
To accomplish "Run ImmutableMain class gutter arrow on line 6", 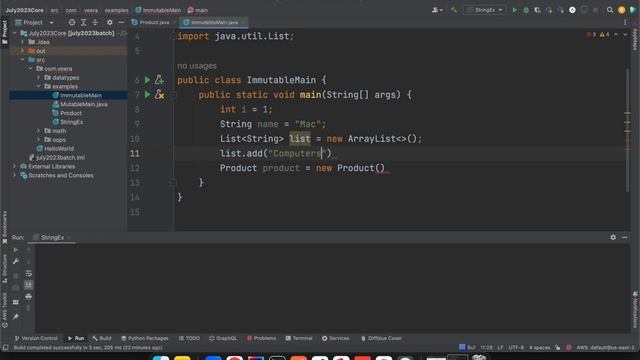I will pyautogui.click(x=147, y=80).
